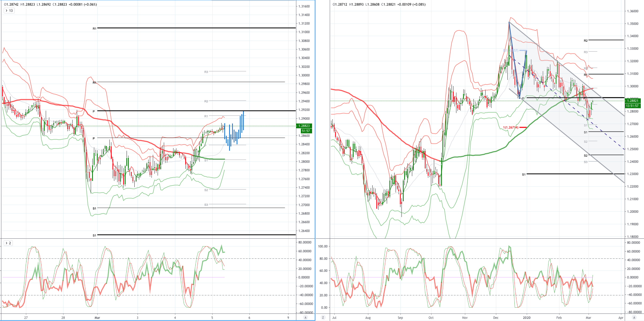Image resolution: width=644 pixels, height=321 pixels.
Task: Expand the 13 indicators legend in left chart
Action: [x=9, y=11]
